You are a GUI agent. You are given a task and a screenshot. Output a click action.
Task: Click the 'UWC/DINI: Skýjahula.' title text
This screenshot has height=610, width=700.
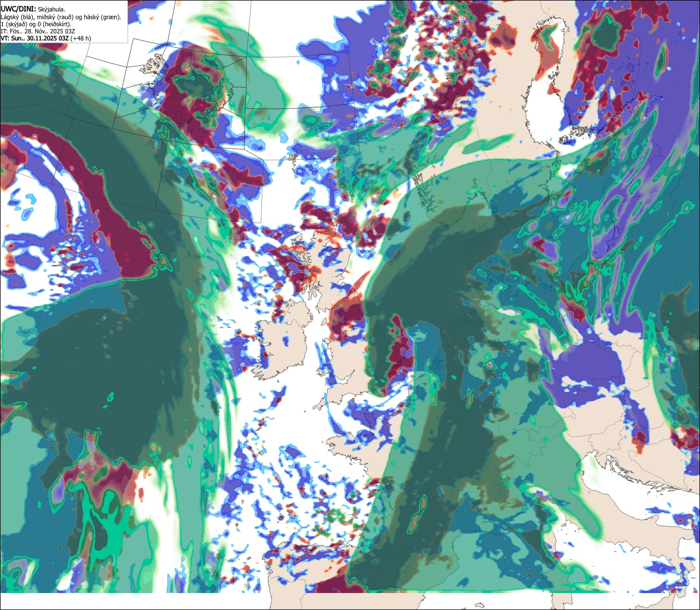click(33, 9)
